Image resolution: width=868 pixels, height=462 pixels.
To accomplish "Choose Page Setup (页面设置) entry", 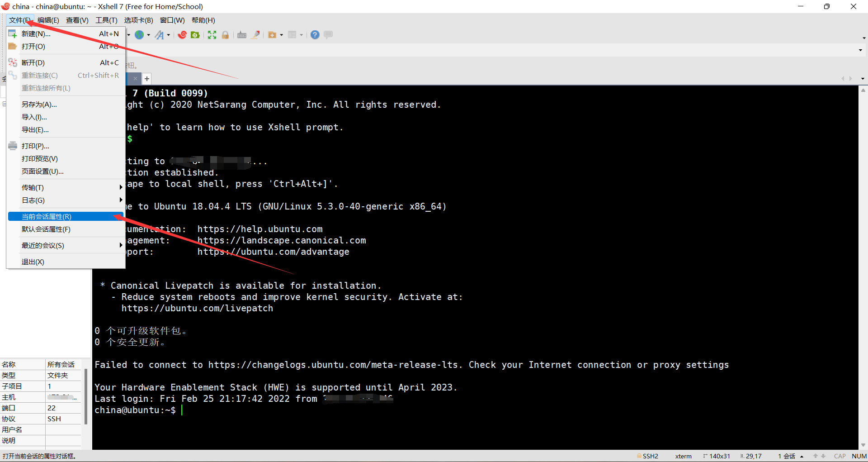I will pyautogui.click(x=66, y=171).
